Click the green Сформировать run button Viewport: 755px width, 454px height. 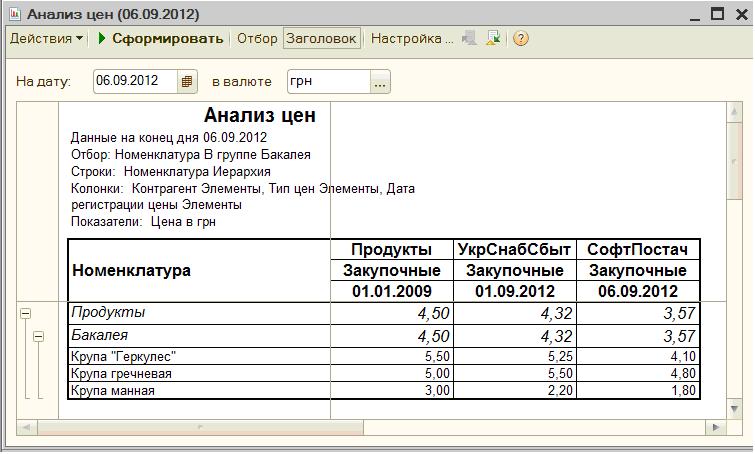pyautogui.click(x=160, y=39)
